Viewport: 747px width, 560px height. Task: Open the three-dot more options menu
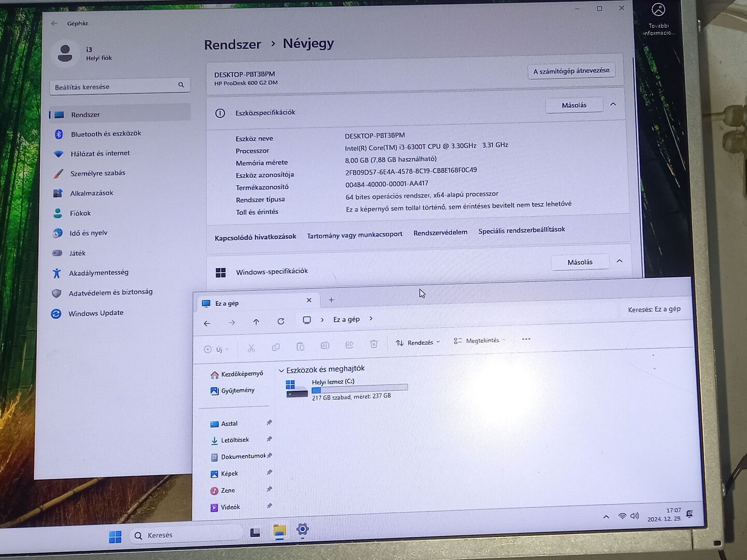click(x=526, y=339)
